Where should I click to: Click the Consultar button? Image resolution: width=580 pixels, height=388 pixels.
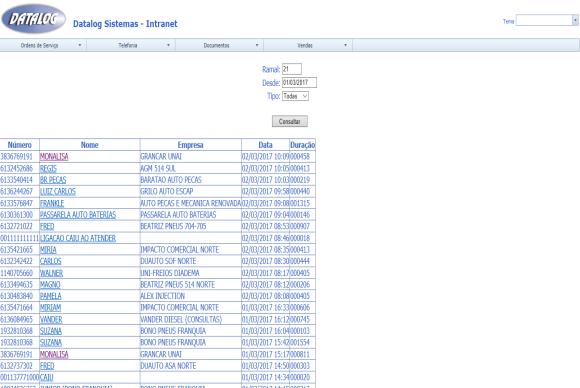(290, 121)
